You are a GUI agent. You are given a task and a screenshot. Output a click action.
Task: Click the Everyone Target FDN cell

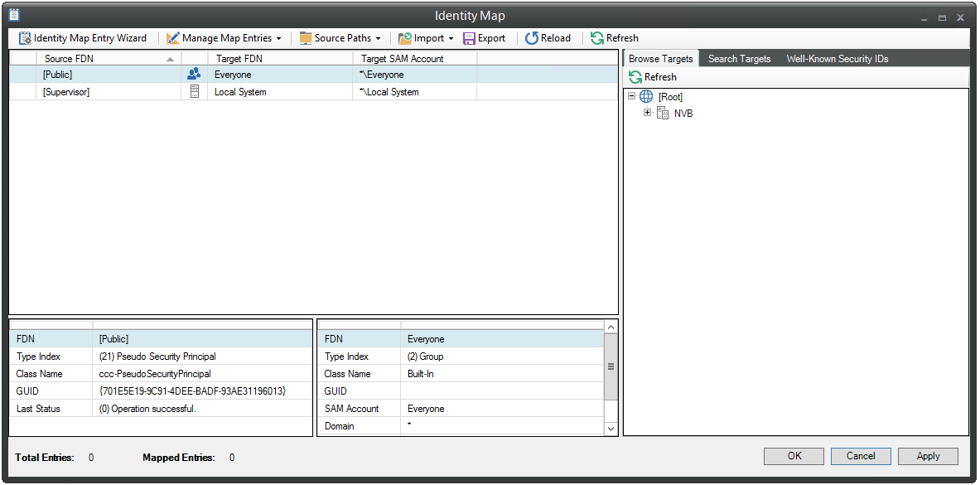coord(282,75)
